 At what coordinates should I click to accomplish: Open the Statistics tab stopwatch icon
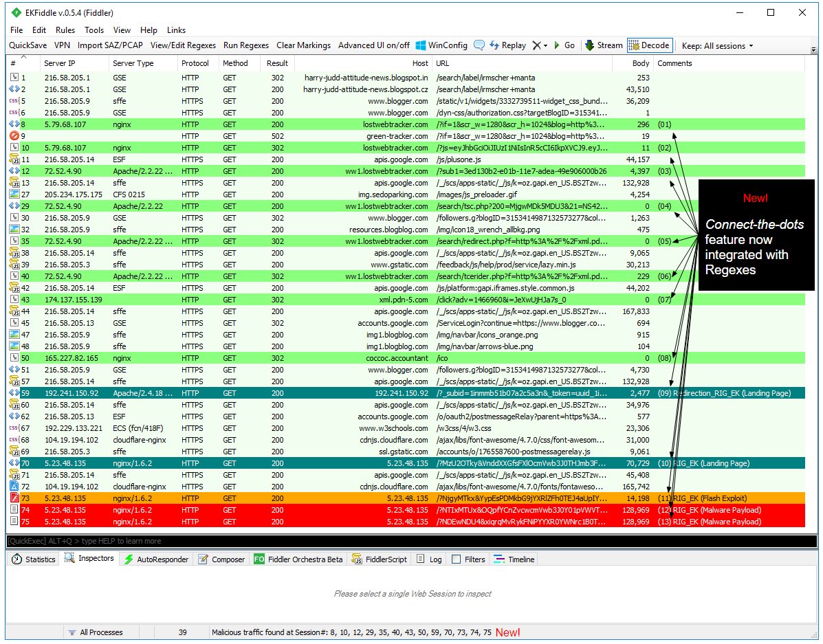coord(17,559)
